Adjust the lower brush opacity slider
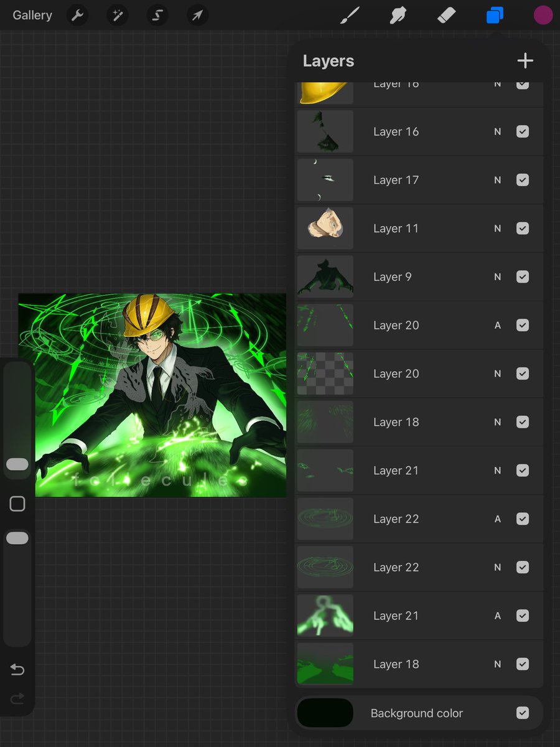Image resolution: width=560 pixels, height=747 pixels. [x=17, y=538]
